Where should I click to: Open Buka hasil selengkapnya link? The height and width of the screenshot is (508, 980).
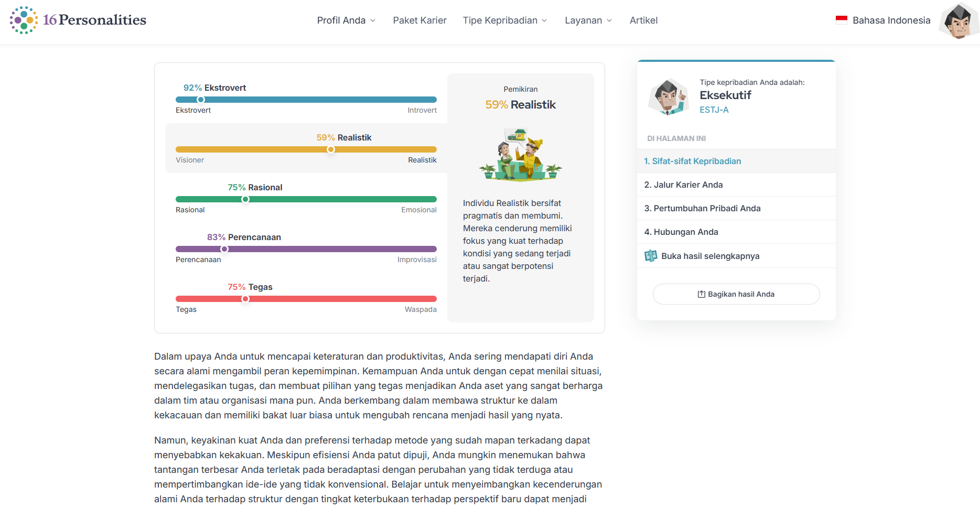coord(710,256)
